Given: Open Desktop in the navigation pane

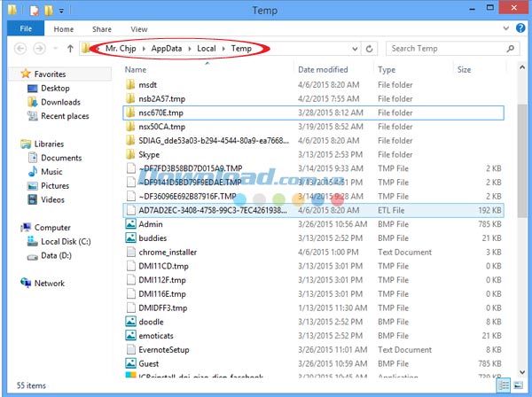Looking at the screenshot, I should coord(55,88).
